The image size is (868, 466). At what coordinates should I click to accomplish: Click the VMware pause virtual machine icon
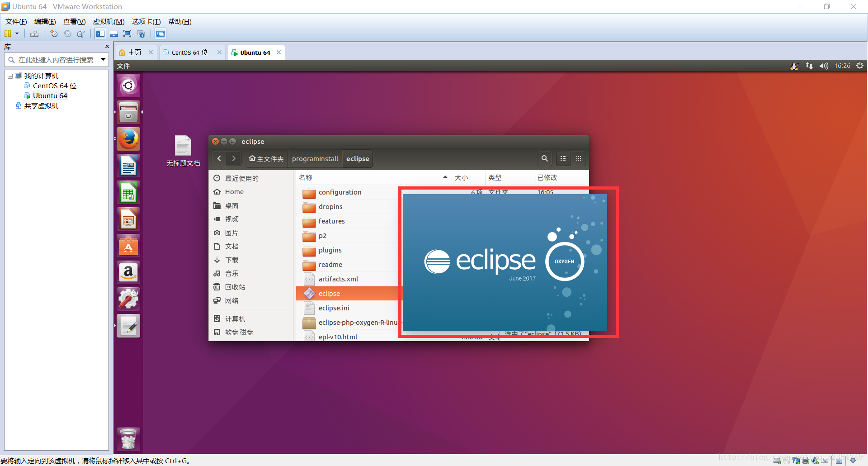pos(8,33)
